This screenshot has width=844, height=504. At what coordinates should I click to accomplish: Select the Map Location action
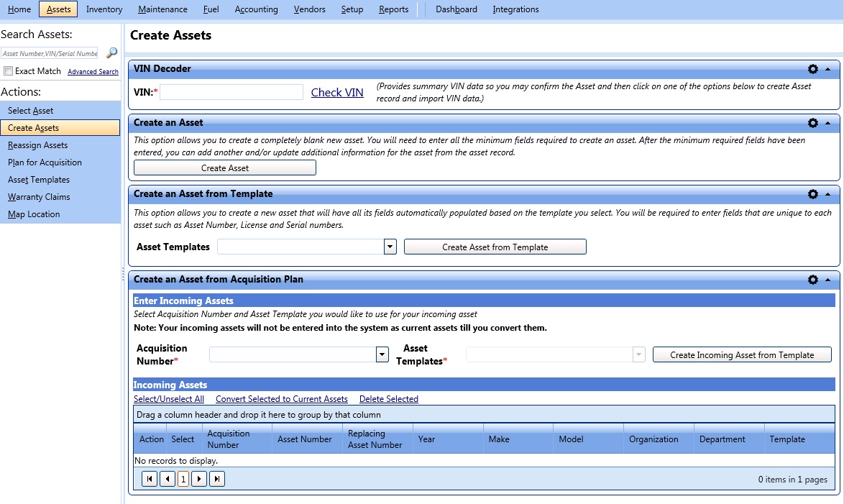(60, 214)
